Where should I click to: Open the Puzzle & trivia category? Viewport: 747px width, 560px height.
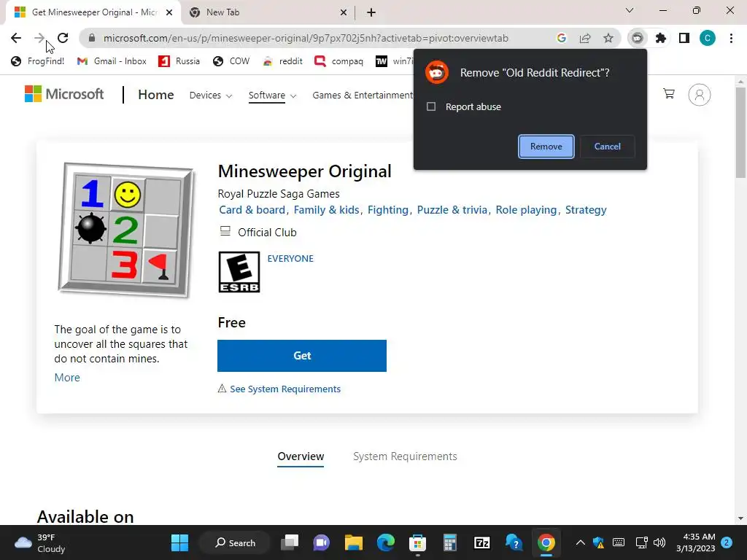click(452, 210)
